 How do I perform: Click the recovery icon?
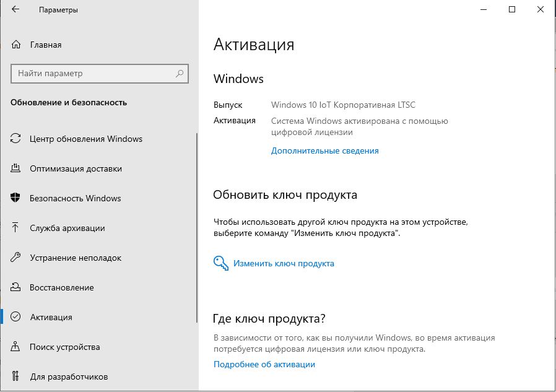[x=15, y=287]
